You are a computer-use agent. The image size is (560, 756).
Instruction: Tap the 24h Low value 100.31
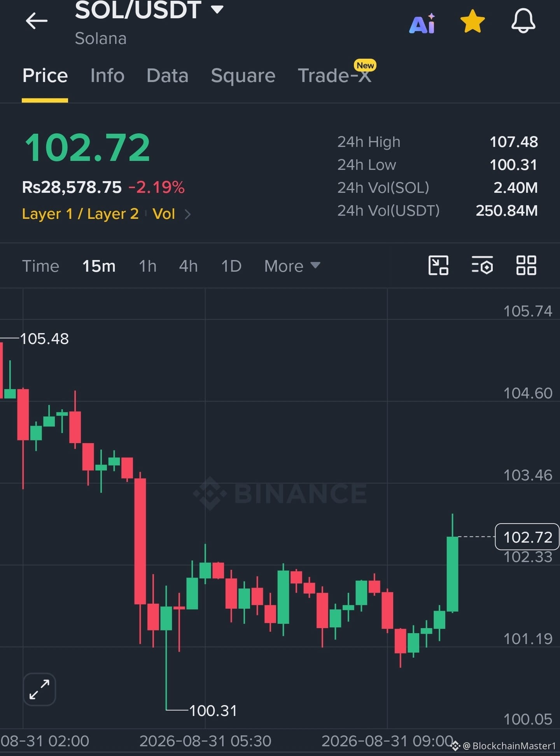(513, 165)
